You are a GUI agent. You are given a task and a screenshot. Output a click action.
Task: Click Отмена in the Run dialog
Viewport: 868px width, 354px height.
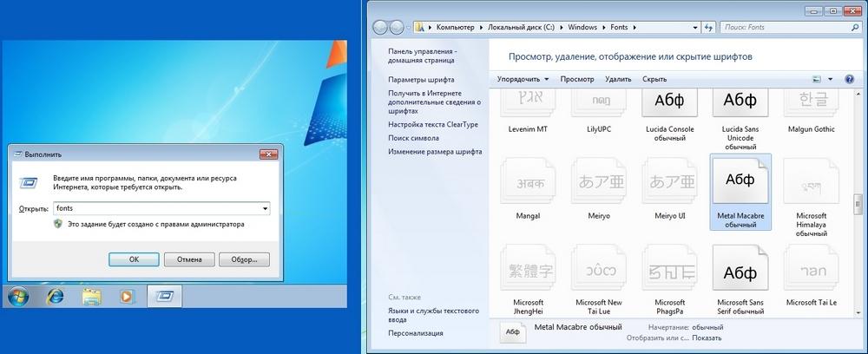189,259
